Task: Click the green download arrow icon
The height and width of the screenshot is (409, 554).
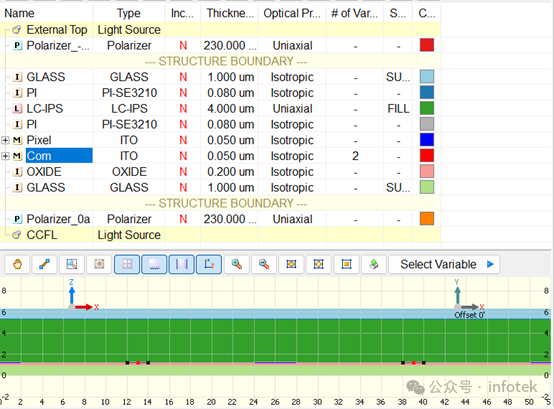Action: point(374,264)
